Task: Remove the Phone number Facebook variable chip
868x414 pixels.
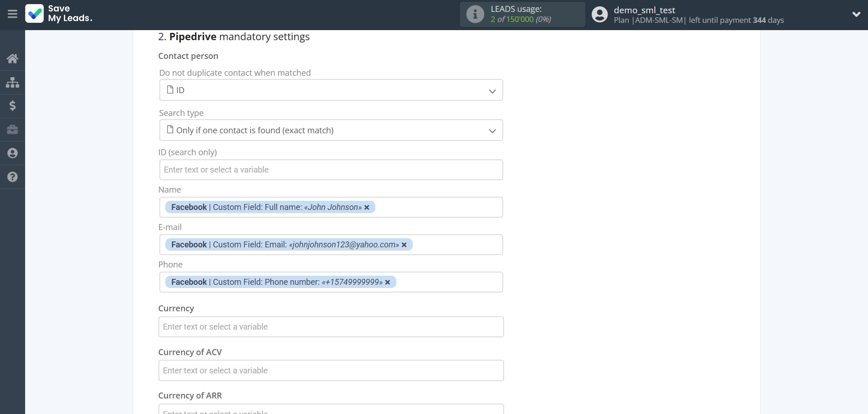Action: [x=388, y=282]
